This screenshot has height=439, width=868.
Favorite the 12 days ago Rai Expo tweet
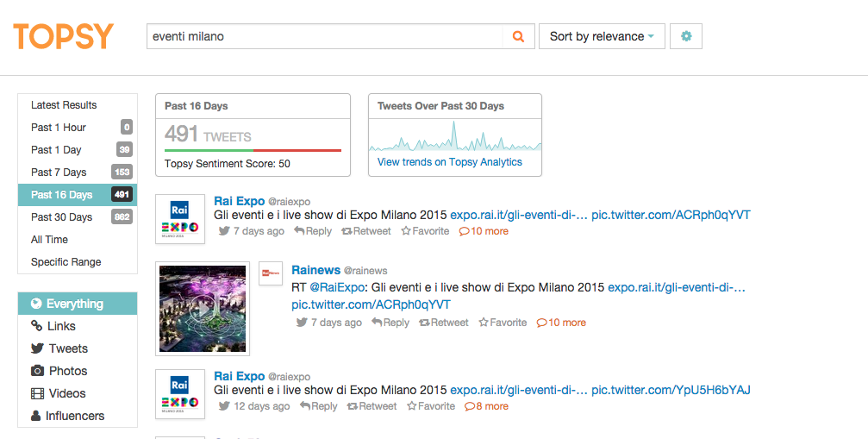click(431, 405)
